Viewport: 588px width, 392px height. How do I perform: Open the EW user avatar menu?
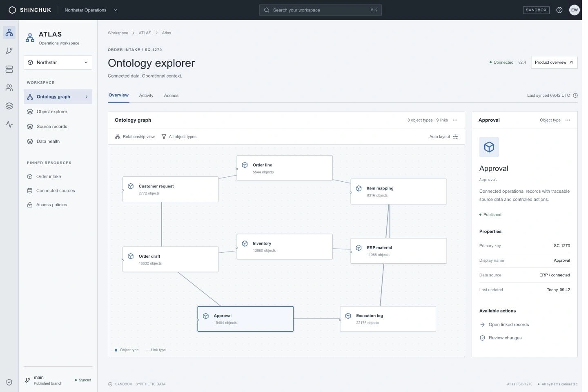575,10
